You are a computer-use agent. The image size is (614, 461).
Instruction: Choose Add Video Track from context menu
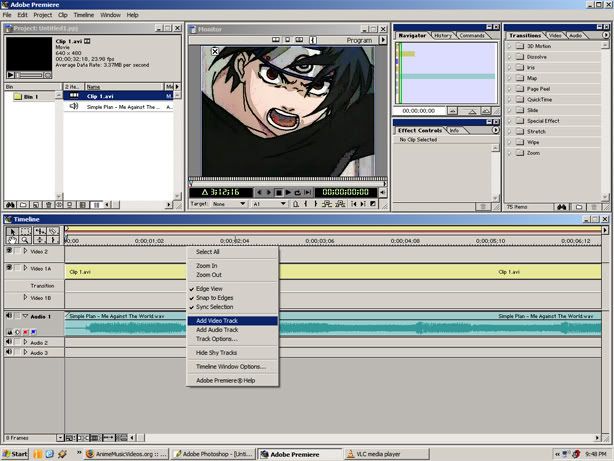(233, 321)
